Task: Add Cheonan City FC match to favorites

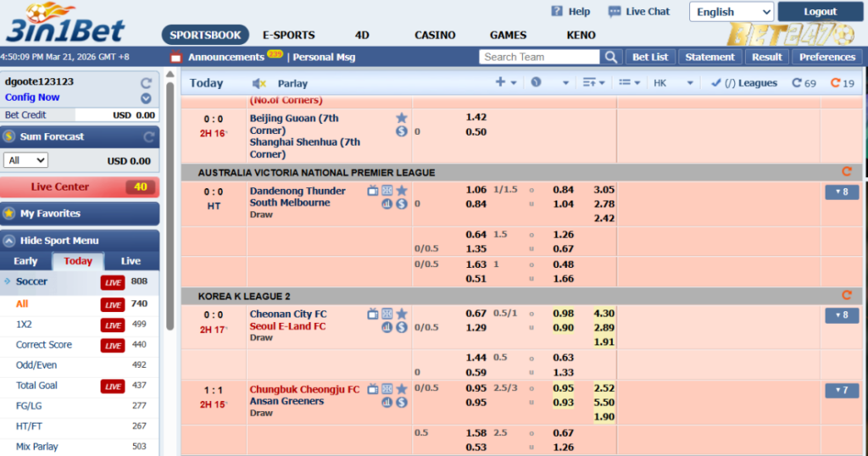Action: pyautogui.click(x=402, y=314)
